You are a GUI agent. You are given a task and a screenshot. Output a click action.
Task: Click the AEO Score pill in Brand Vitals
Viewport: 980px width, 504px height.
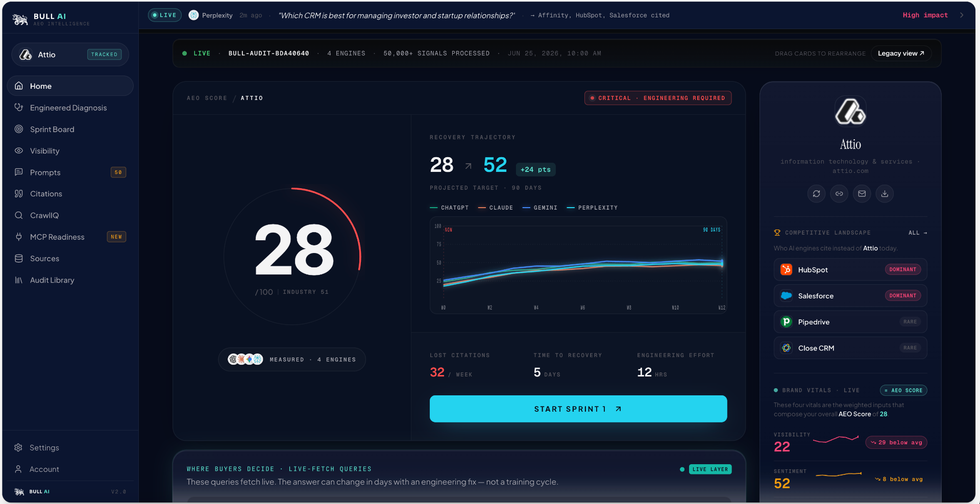click(x=903, y=390)
